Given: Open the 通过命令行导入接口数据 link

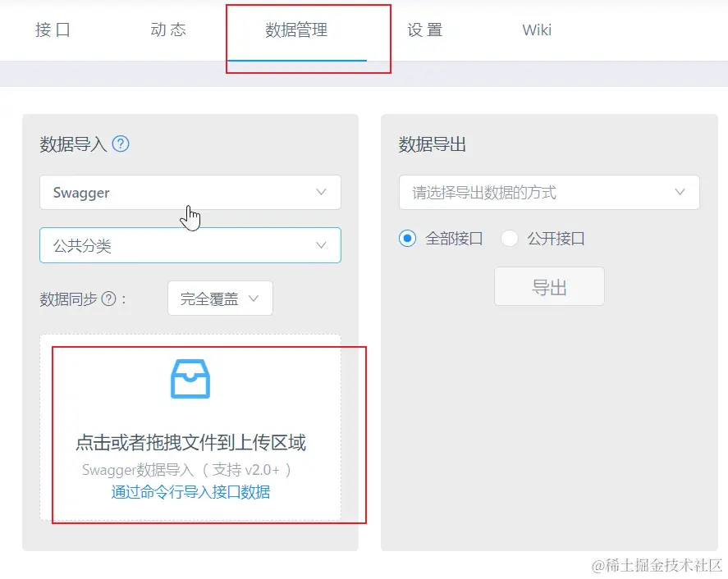Looking at the screenshot, I should pos(190,492).
